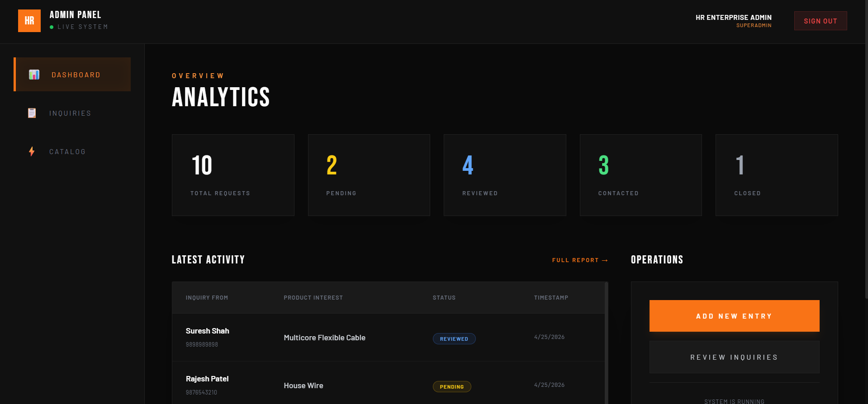
Task: Select the Closed stat card
Action: point(776,175)
